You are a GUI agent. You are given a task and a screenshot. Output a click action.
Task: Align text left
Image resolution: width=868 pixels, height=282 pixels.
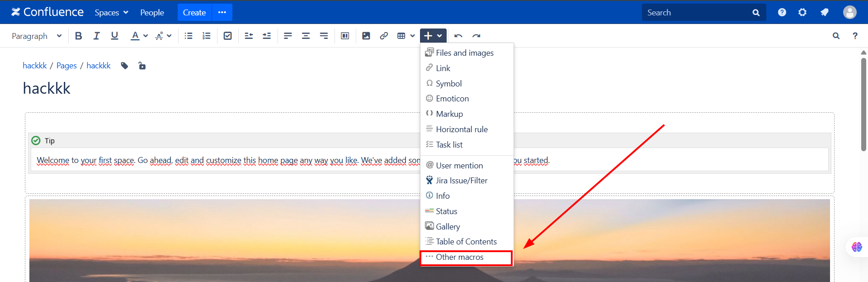click(x=288, y=36)
